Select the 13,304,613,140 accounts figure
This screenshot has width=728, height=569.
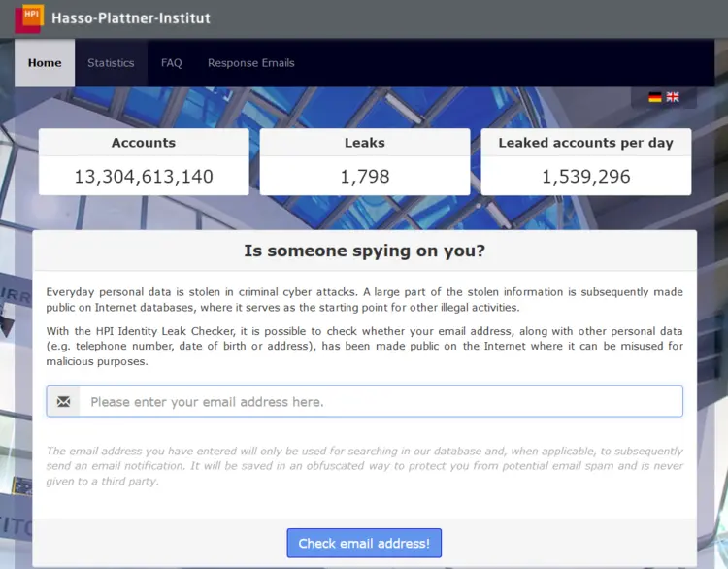[x=144, y=177]
